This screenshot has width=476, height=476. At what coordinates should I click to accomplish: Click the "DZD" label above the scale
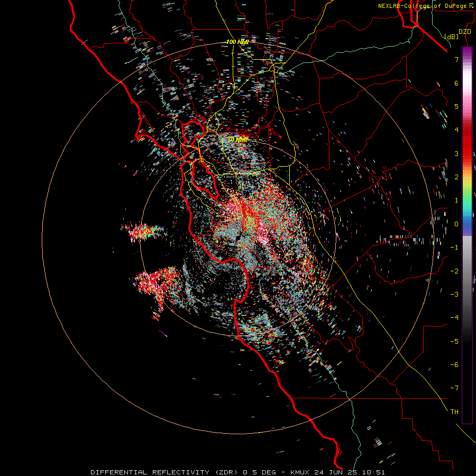[465, 32]
